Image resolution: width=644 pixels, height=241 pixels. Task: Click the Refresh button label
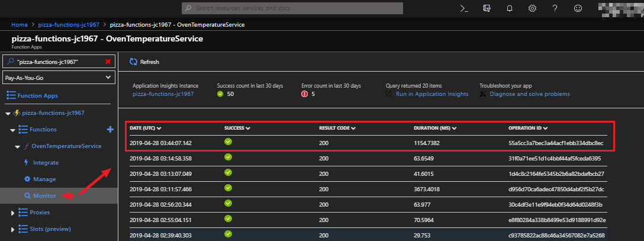click(x=150, y=62)
